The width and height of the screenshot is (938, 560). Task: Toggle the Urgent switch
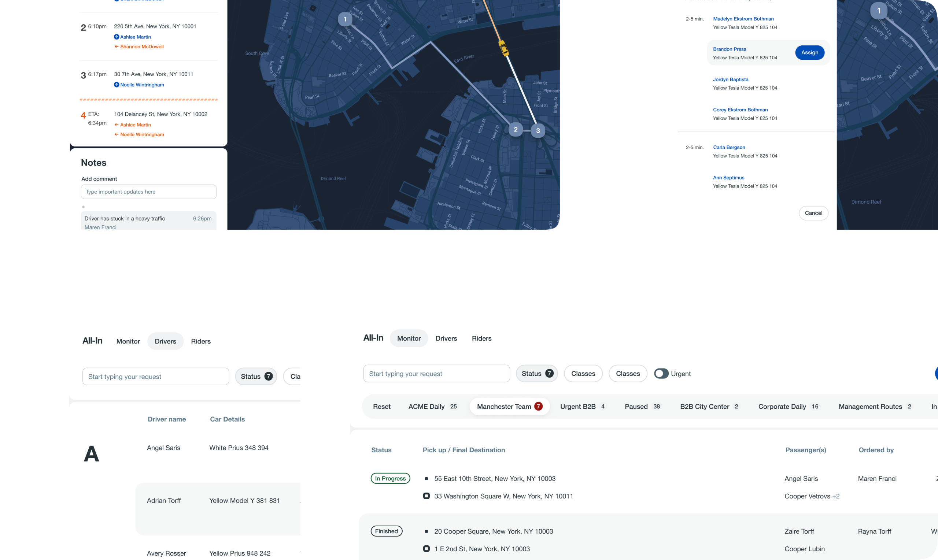pos(661,374)
